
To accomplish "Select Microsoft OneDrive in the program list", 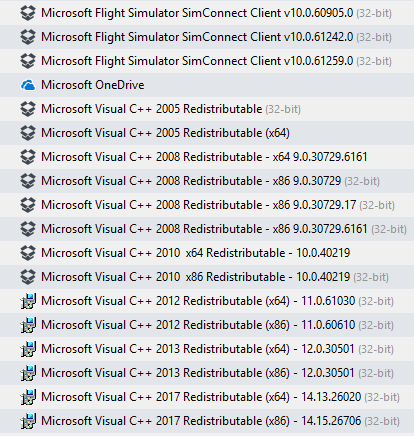I will pos(207,85).
